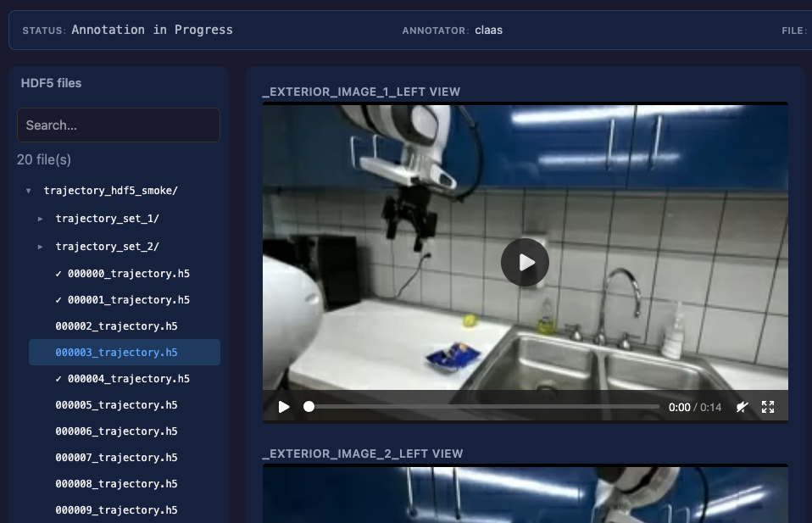Select 000009_trajectory.h5 file
The width and height of the screenshot is (812, 523).
tap(116, 510)
